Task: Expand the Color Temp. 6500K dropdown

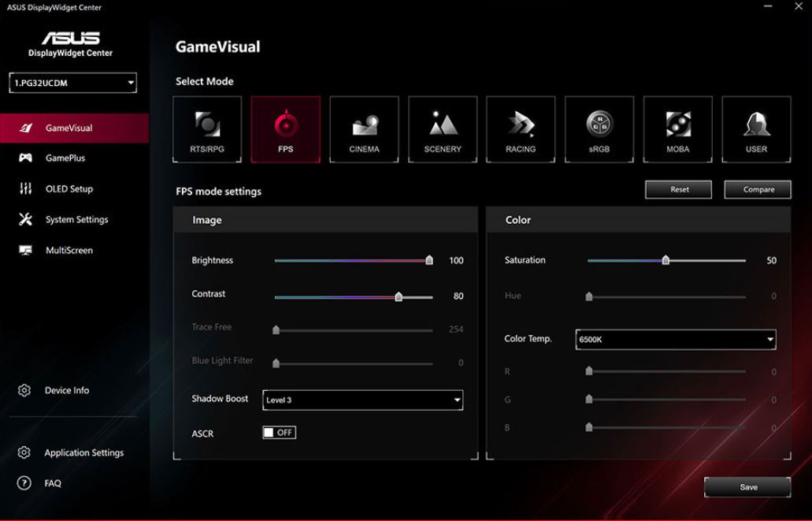Action: click(676, 340)
